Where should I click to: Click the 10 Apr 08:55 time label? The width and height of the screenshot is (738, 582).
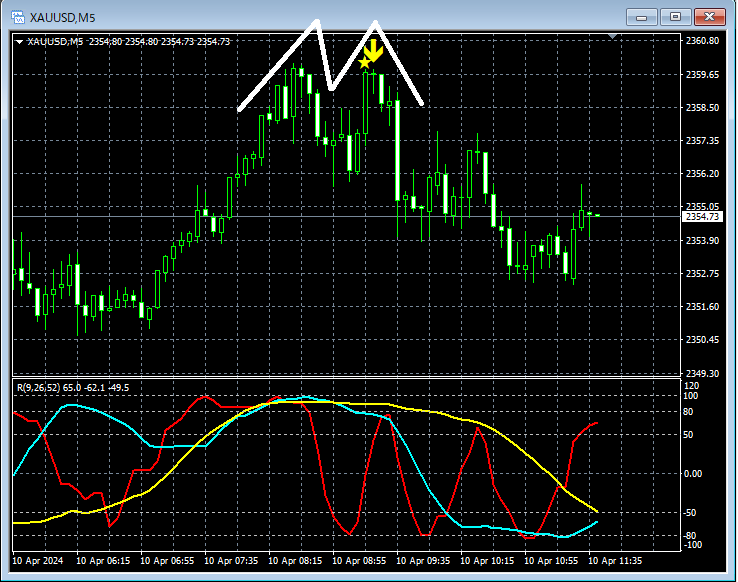(x=359, y=561)
